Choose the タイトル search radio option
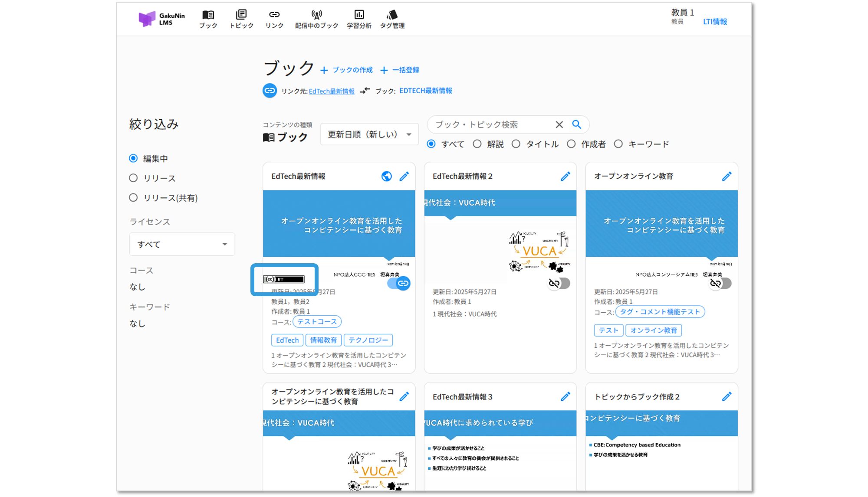The image size is (868, 497). (x=516, y=144)
